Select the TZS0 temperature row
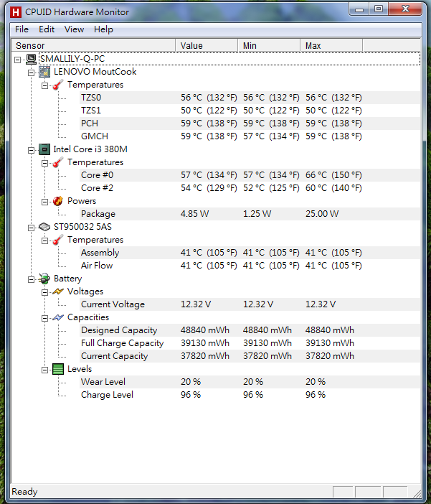This screenshot has width=431, height=504. (250, 98)
